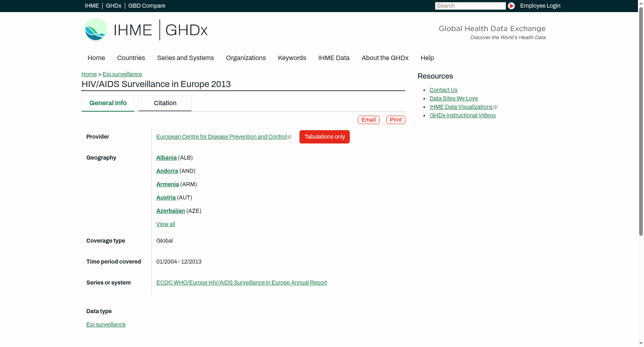644x347 pixels.
Task: Select the General Info tab
Action: coord(108,103)
